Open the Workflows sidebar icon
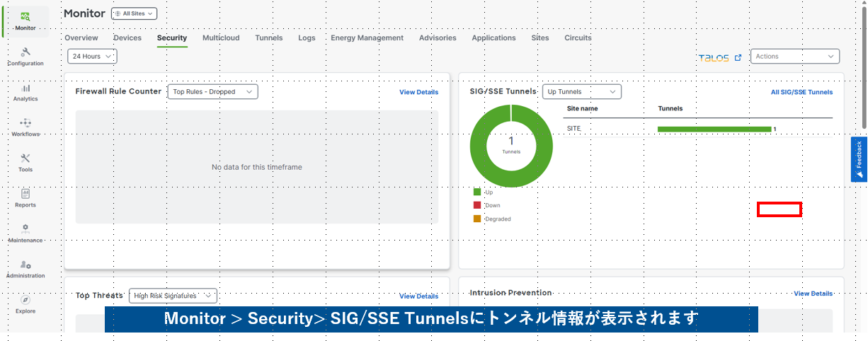This screenshot has height=341, width=868. pos(25,127)
